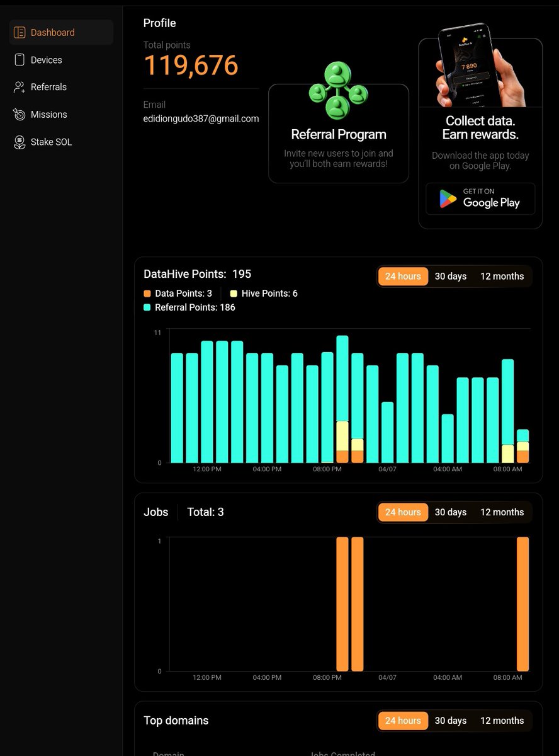Click the Google Play triangle logo
Image resolution: width=559 pixels, height=756 pixels.
(448, 198)
